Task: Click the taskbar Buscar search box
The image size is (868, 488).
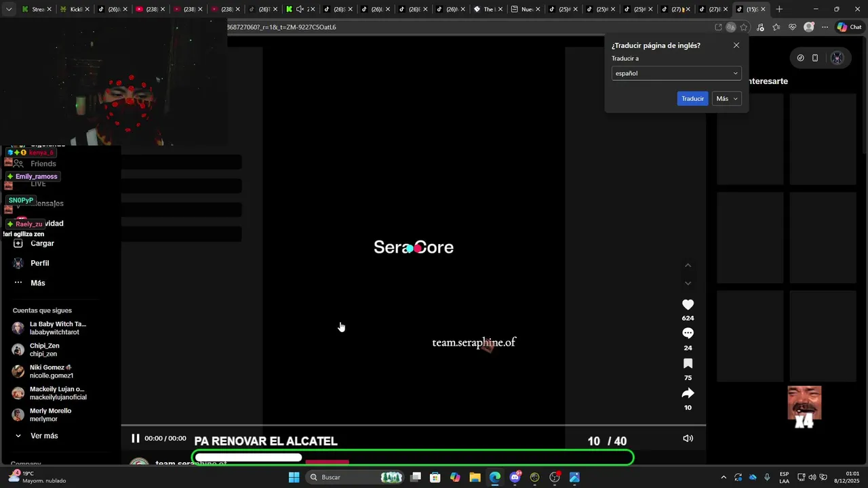Action: [355, 477]
